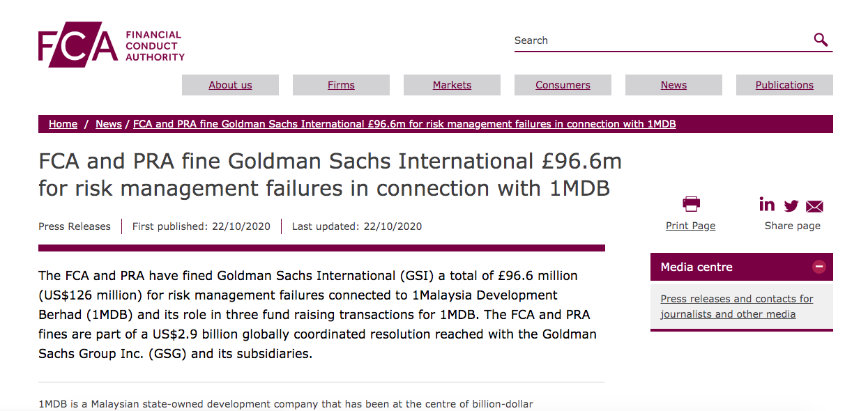Open the About us menu
The image size is (868, 411).
click(230, 85)
